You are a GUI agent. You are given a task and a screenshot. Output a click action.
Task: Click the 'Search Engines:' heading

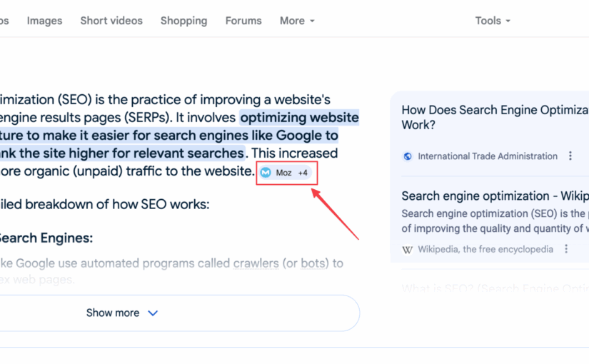point(46,238)
